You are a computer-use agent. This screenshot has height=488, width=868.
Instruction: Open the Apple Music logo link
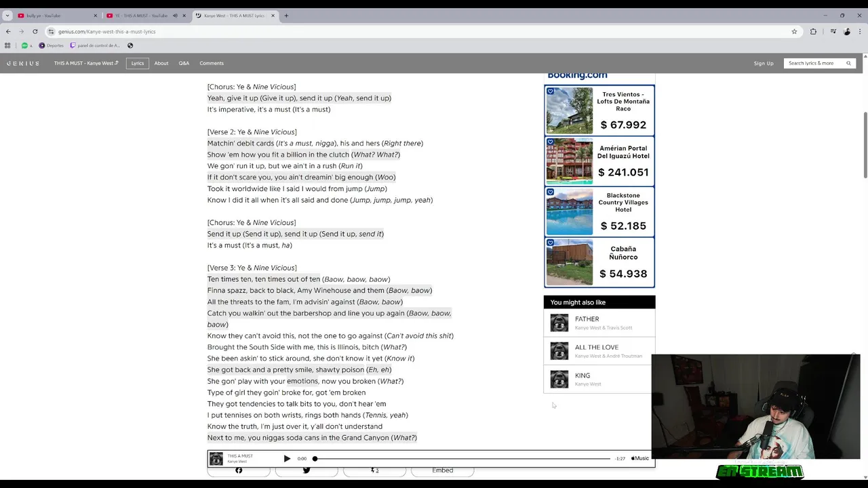(x=640, y=458)
